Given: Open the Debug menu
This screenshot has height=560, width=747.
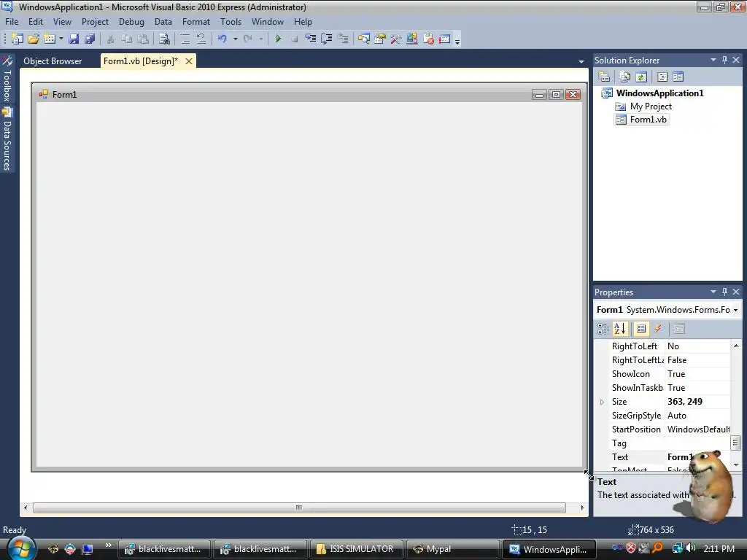Looking at the screenshot, I should click(x=131, y=22).
